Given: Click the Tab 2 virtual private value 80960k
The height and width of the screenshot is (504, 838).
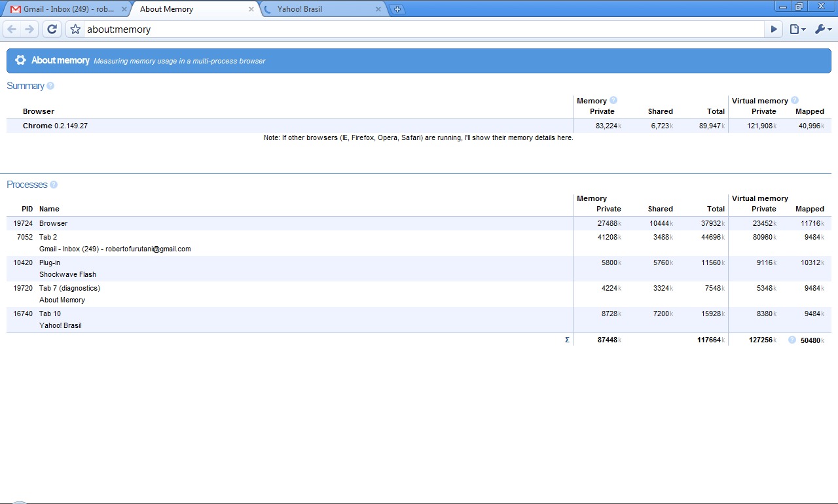Looking at the screenshot, I should (x=766, y=237).
